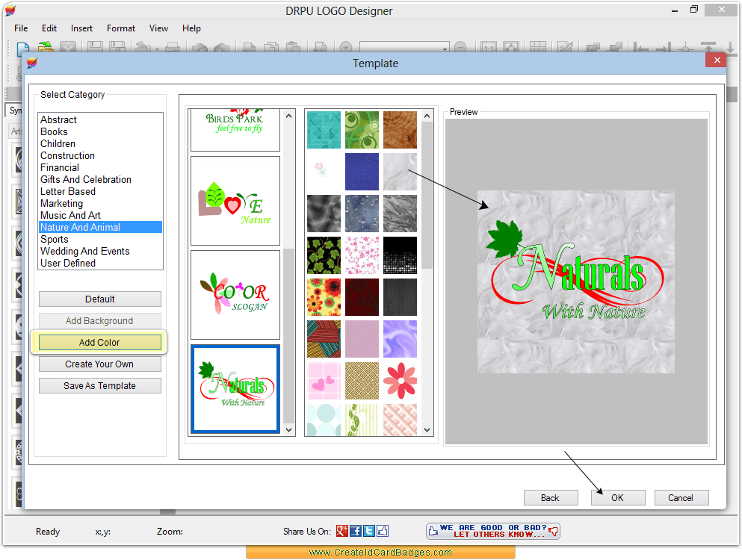Select the Books category

[100, 131]
